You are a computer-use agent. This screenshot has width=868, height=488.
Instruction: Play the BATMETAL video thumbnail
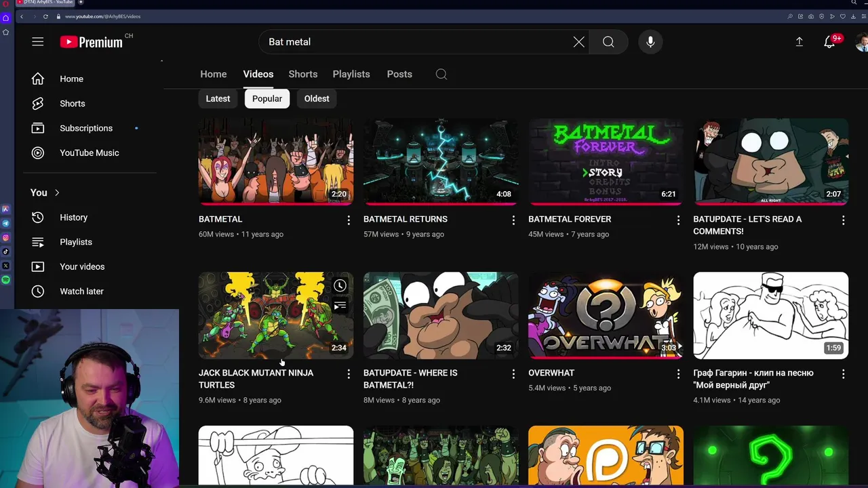click(276, 161)
